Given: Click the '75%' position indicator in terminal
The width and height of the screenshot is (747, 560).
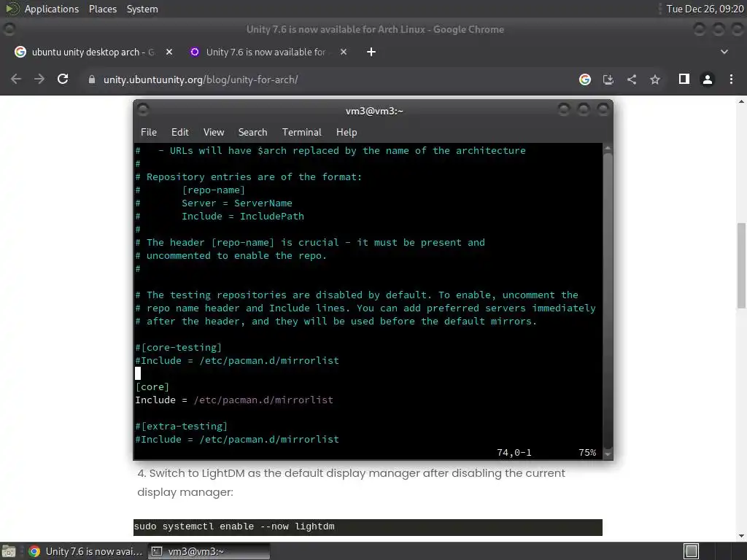Looking at the screenshot, I should (587, 452).
